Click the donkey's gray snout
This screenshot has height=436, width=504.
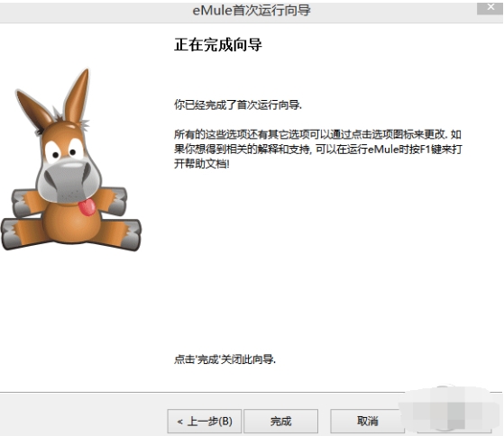(x=69, y=181)
